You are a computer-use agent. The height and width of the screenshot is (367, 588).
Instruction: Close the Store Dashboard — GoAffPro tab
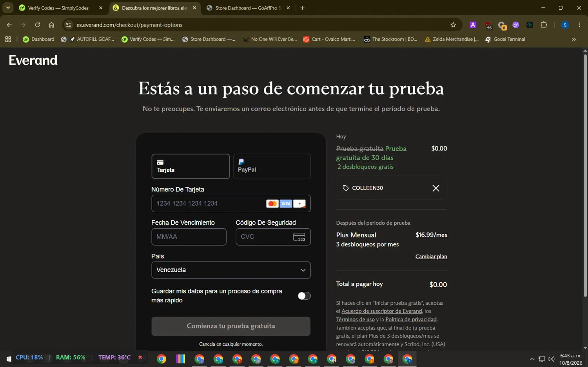pyautogui.click(x=288, y=8)
